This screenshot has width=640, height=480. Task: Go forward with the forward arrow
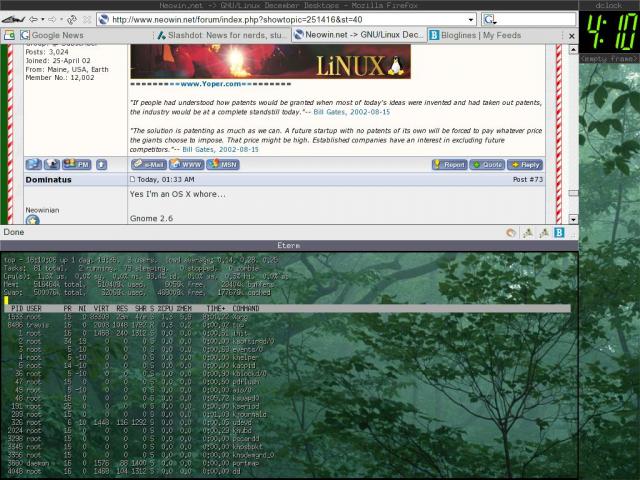click(52, 19)
